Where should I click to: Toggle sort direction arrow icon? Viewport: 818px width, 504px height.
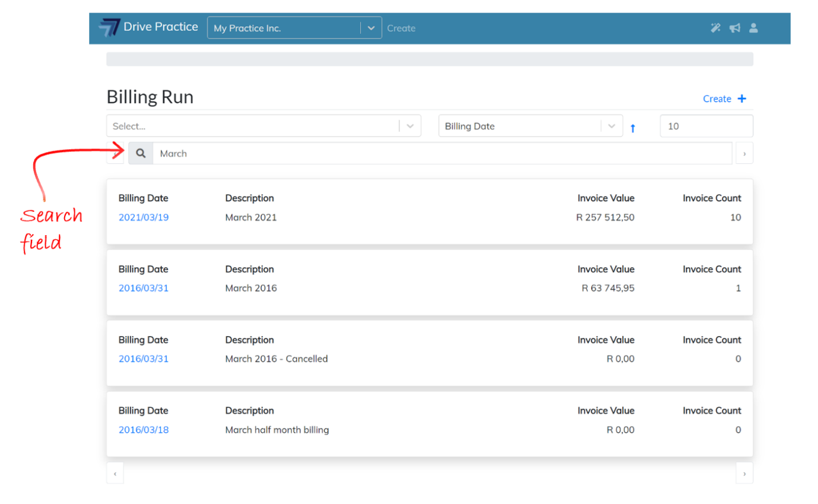pos(632,128)
